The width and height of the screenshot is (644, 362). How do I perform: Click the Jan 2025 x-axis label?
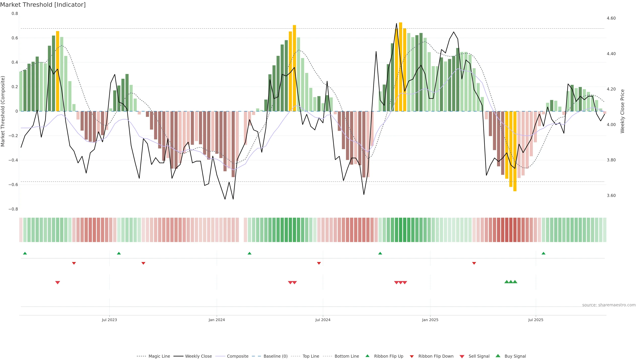click(430, 320)
